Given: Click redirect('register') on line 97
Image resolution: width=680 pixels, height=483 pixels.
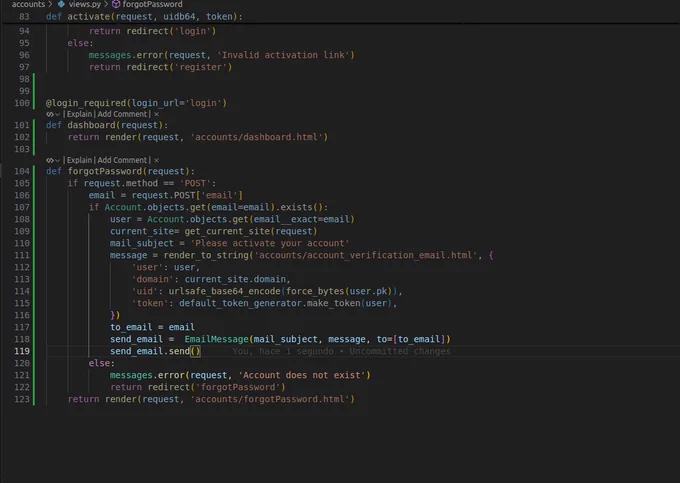Looking at the screenshot, I should (x=179, y=67).
